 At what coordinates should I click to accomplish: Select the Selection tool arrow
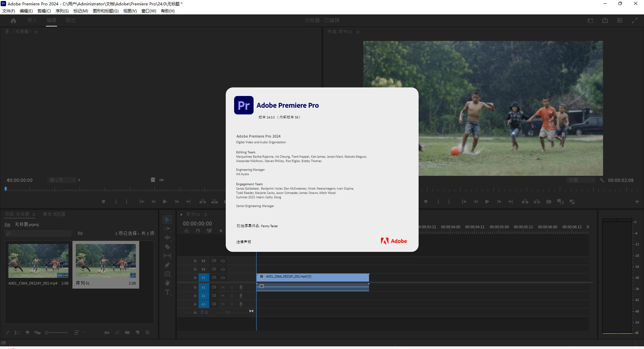coord(167,220)
